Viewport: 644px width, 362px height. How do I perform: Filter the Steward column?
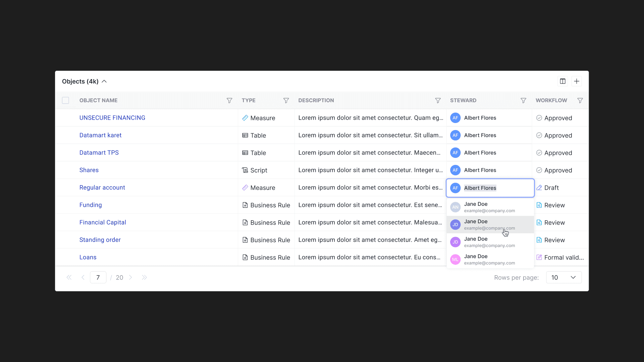[x=523, y=101]
